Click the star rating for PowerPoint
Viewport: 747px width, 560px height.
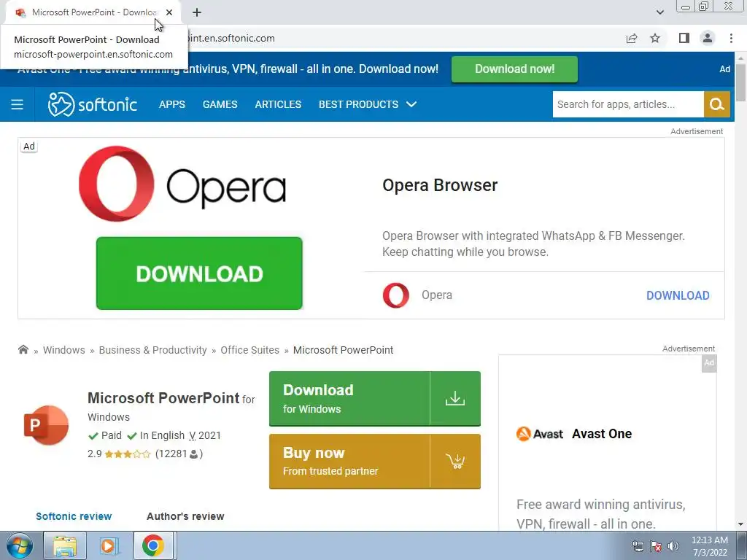point(127,454)
